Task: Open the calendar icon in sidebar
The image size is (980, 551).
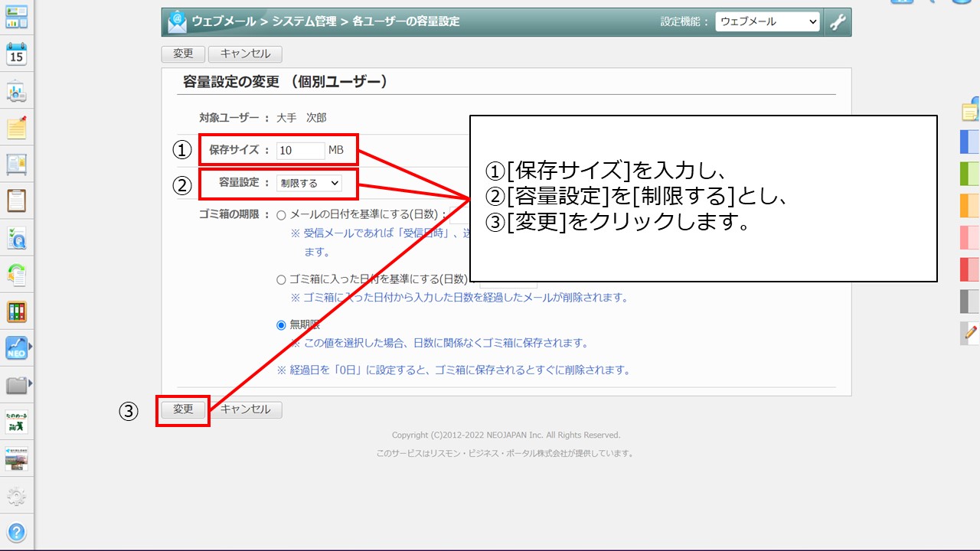Action: tap(16, 54)
